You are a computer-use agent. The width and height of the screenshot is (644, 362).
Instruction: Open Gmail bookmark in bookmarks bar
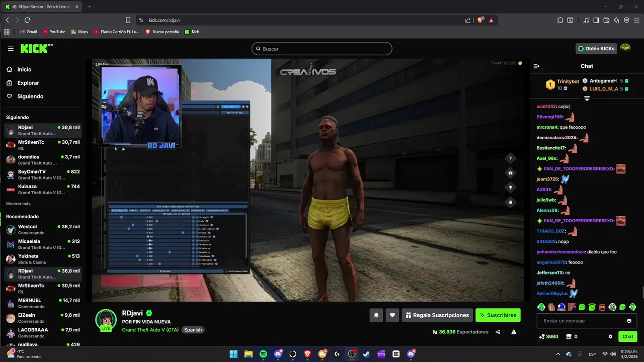click(28, 32)
